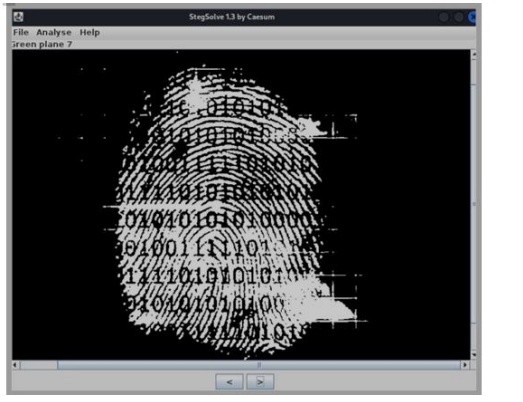Click the horizontal scrollbar thumb

coord(258,365)
